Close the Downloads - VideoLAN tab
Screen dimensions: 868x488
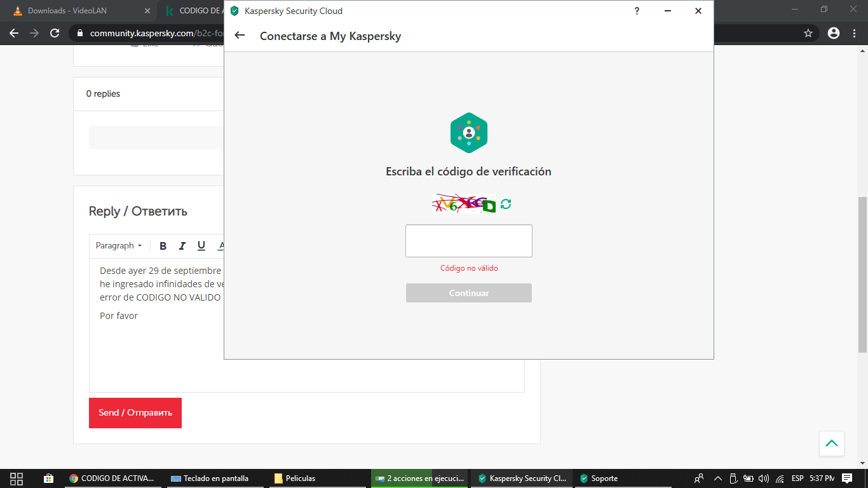click(x=147, y=11)
